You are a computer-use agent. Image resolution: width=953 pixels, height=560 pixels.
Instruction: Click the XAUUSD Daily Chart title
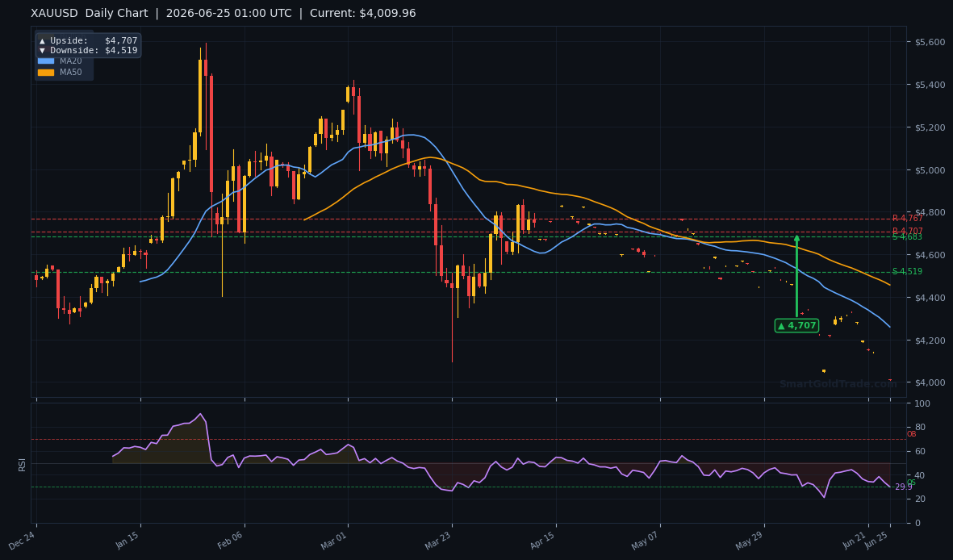[90, 14]
